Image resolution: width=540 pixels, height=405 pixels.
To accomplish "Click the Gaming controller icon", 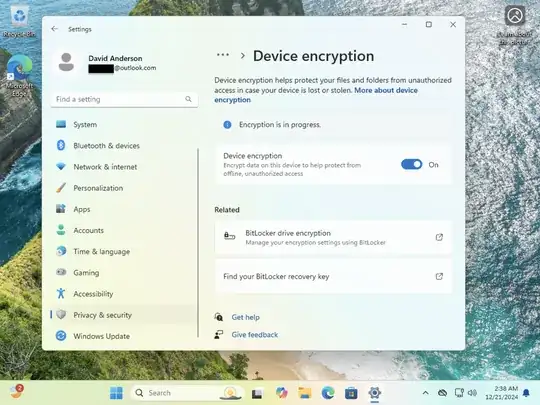I will pyautogui.click(x=61, y=272).
